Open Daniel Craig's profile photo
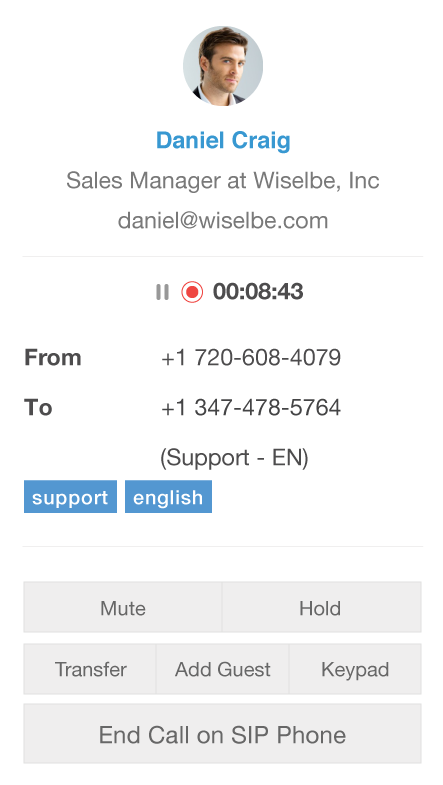This screenshot has height=785, width=443. (x=223, y=66)
